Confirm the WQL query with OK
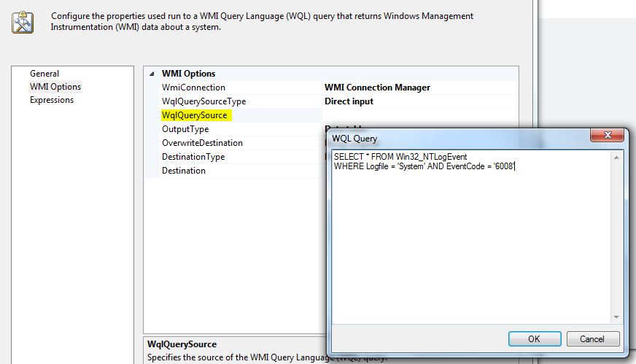636x364 pixels. (x=535, y=339)
